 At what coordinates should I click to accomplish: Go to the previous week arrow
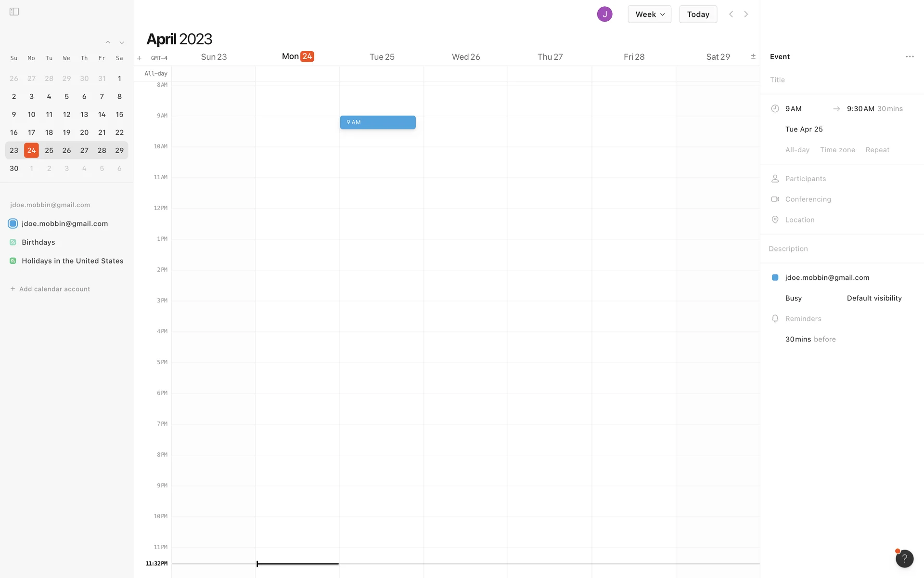click(731, 14)
